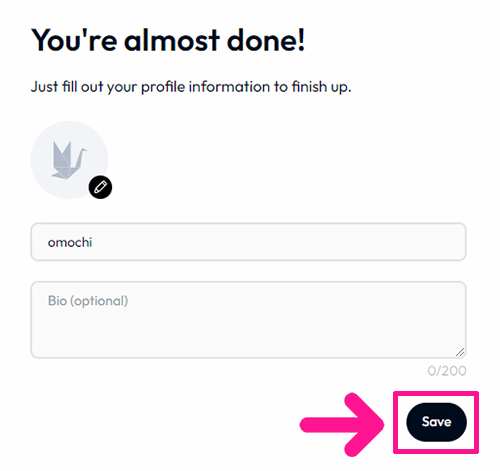The width and height of the screenshot is (500, 471).
Task: Click the origami crane icon inside the avatar
Action: (x=68, y=160)
